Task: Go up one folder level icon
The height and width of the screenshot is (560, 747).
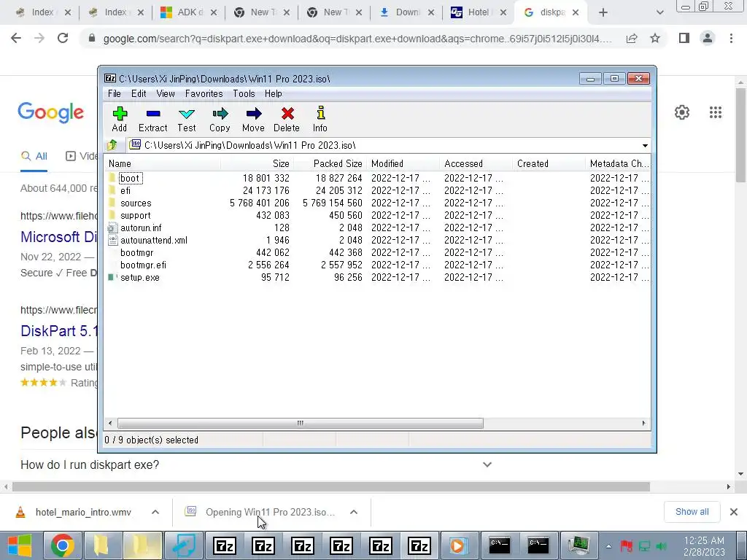Action: 112,145
